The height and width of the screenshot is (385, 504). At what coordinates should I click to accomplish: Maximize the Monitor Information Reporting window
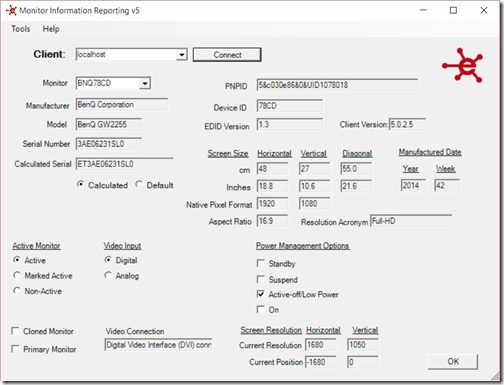coord(453,10)
